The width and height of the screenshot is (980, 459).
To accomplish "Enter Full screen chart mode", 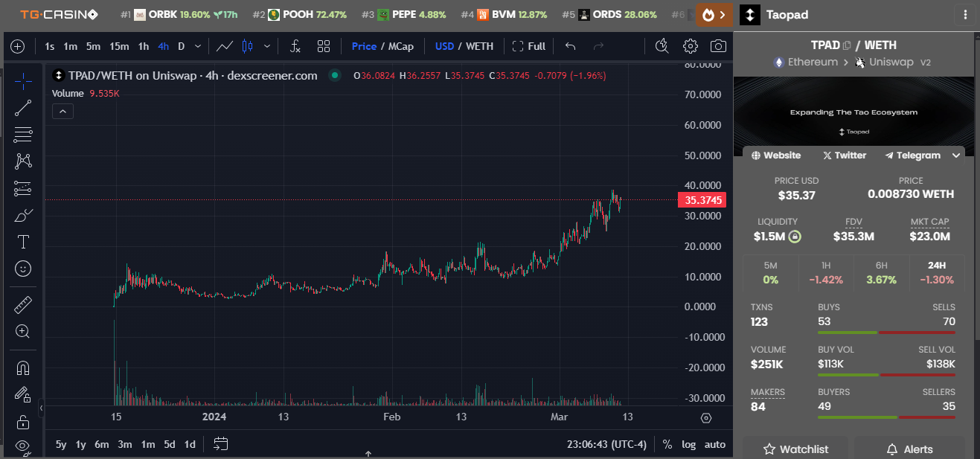I will 529,46.
